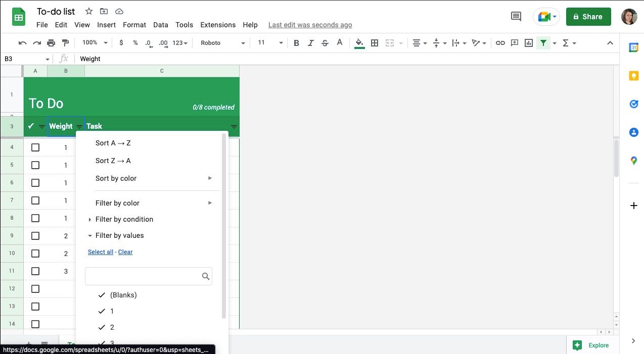Viewport: 644px width, 354px height.
Task: Click the Share button
Action: (x=588, y=17)
